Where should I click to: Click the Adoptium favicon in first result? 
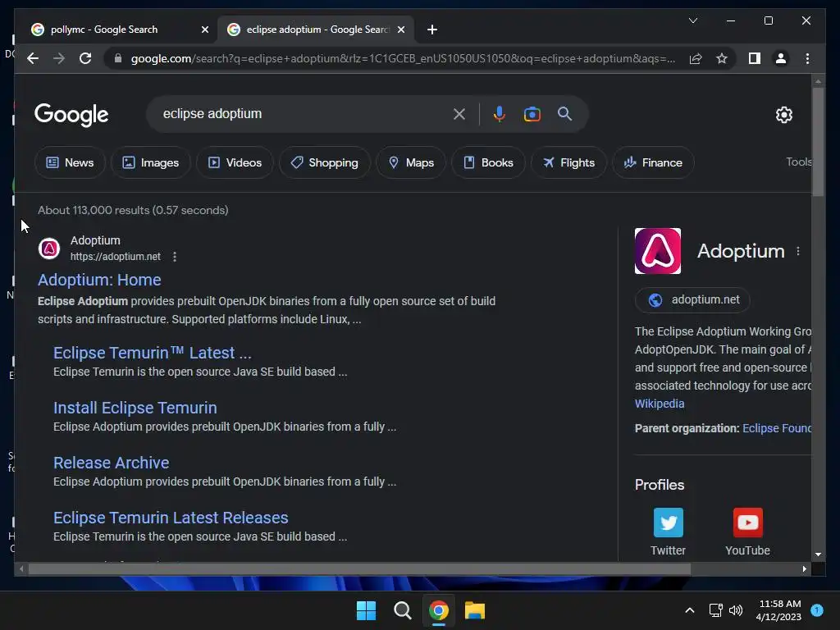(49, 249)
